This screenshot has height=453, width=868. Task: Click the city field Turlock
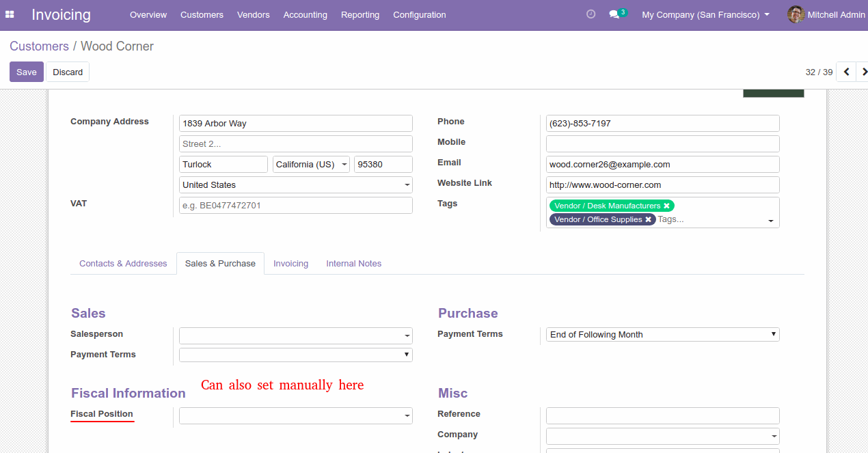[x=223, y=165]
